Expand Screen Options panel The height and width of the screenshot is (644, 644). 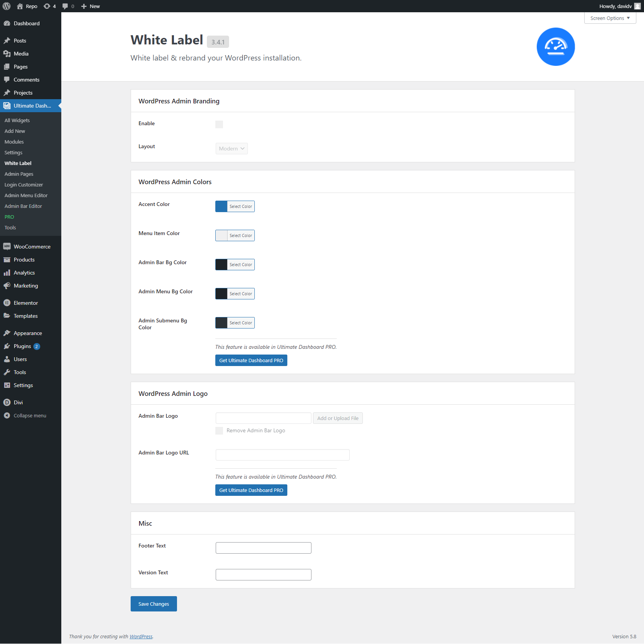point(610,18)
